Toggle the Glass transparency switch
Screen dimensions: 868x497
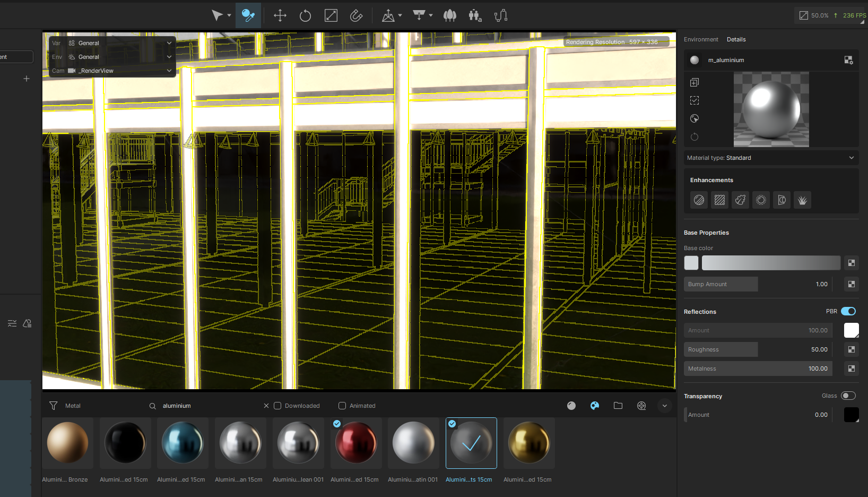tap(848, 396)
